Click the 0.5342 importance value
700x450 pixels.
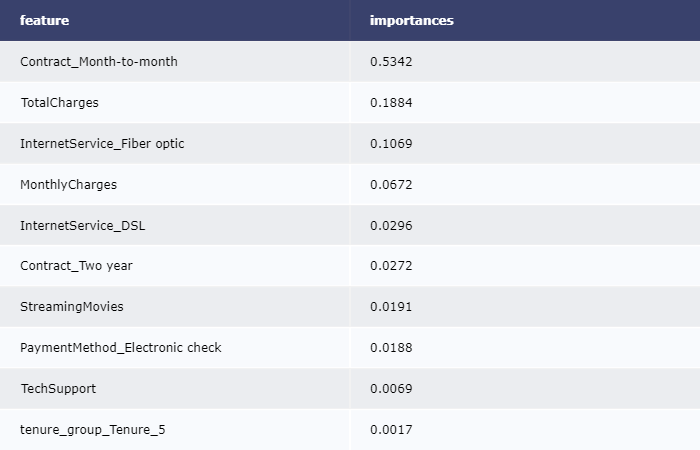391,62
